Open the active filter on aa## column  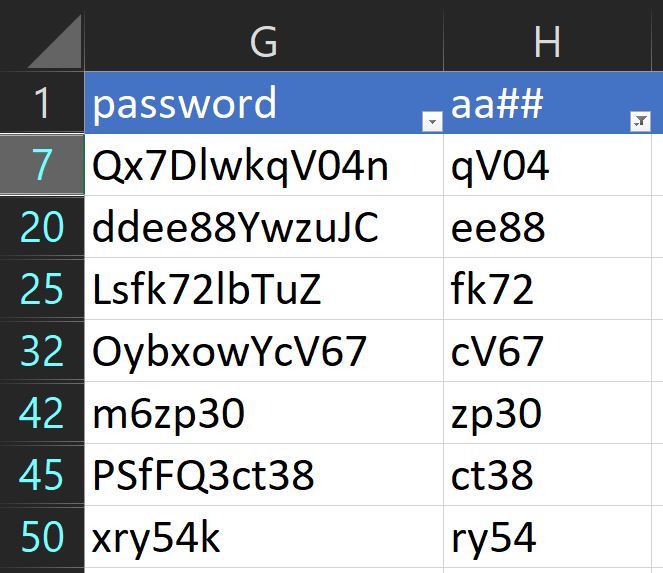(640, 121)
